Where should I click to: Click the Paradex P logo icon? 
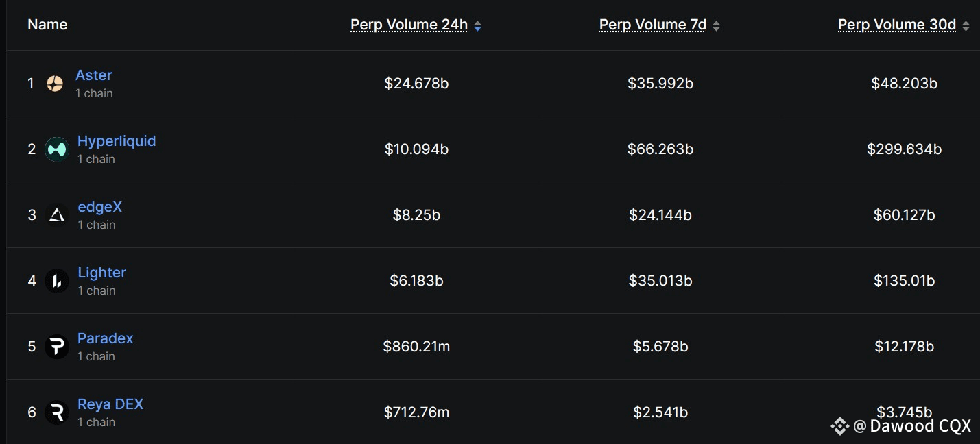coord(57,347)
